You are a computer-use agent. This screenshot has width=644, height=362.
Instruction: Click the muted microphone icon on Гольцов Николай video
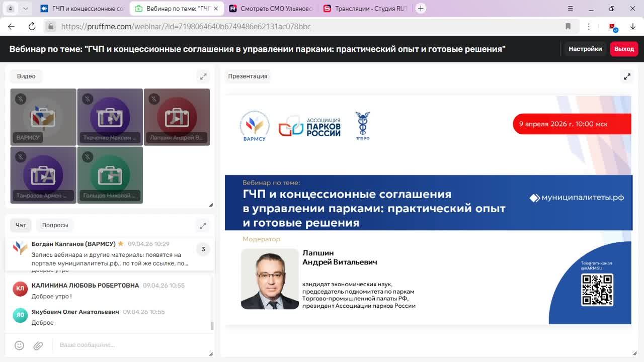pos(88,157)
